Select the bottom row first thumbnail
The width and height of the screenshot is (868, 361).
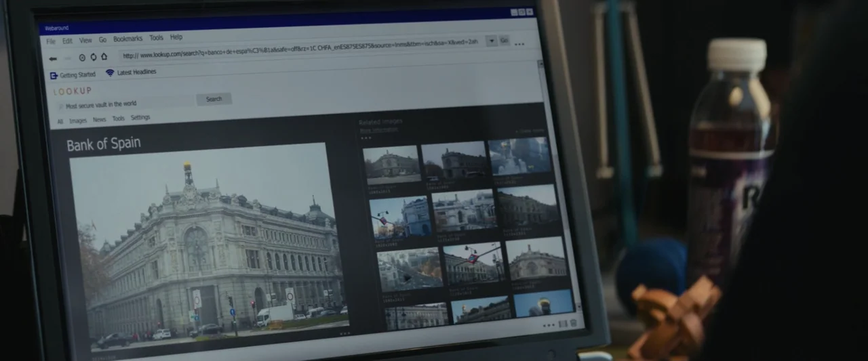(x=416, y=316)
